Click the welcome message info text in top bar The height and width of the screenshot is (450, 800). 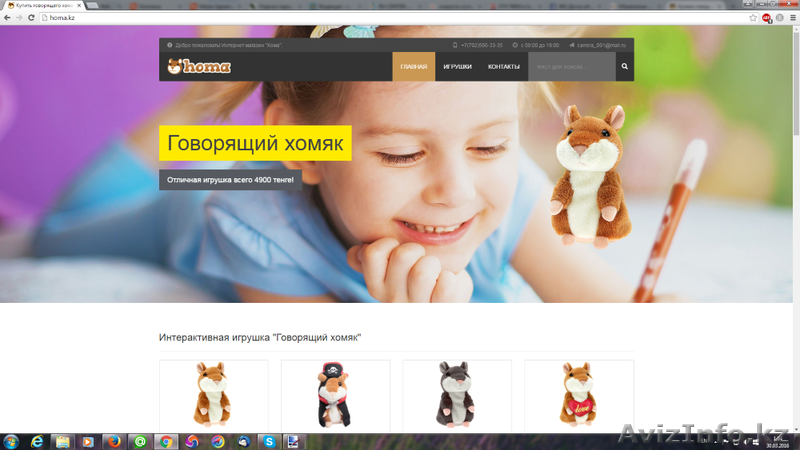[x=229, y=45]
